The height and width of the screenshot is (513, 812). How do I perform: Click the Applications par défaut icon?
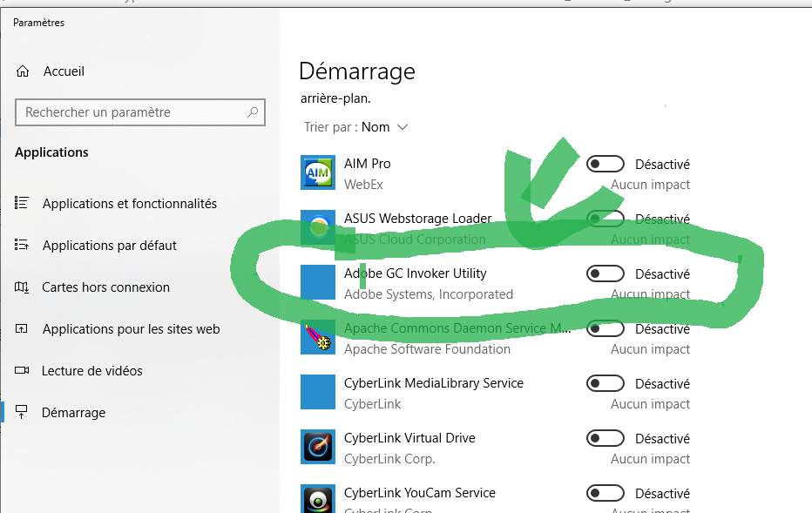tap(21, 245)
